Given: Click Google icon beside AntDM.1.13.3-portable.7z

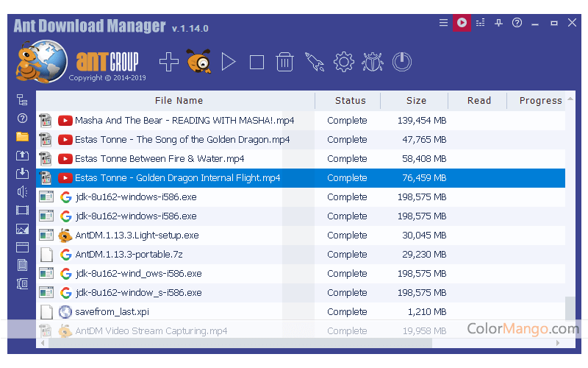Looking at the screenshot, I should [65, 255].
